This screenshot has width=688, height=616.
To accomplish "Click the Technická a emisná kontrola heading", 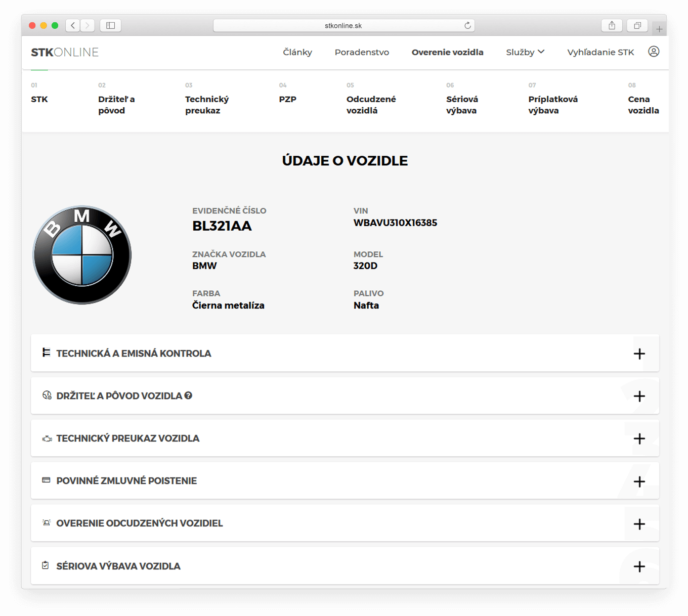I will (x=134, y=354).
